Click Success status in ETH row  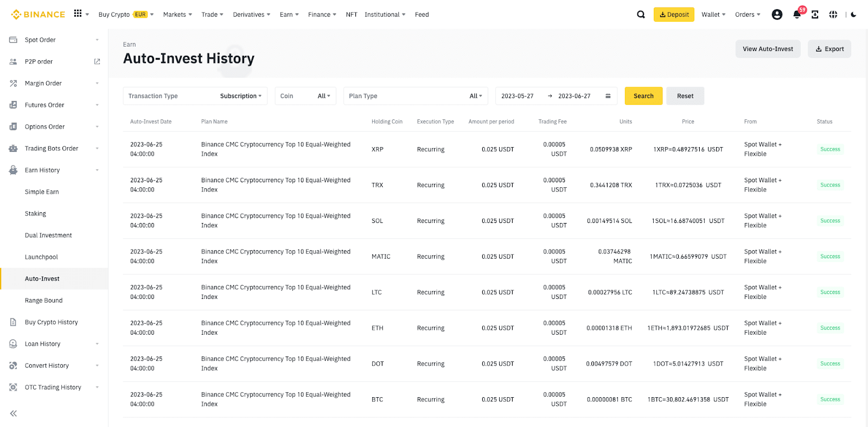[x=830, y=328]
